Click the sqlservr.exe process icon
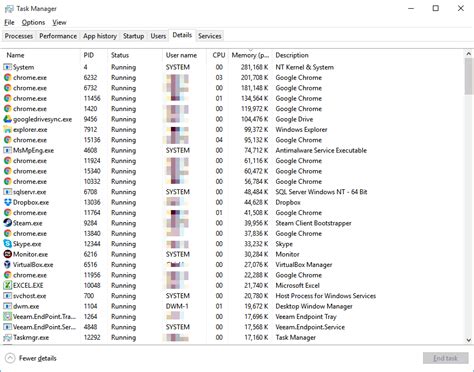The width and height of the screenshot is (474, 372). click(7, 192)
